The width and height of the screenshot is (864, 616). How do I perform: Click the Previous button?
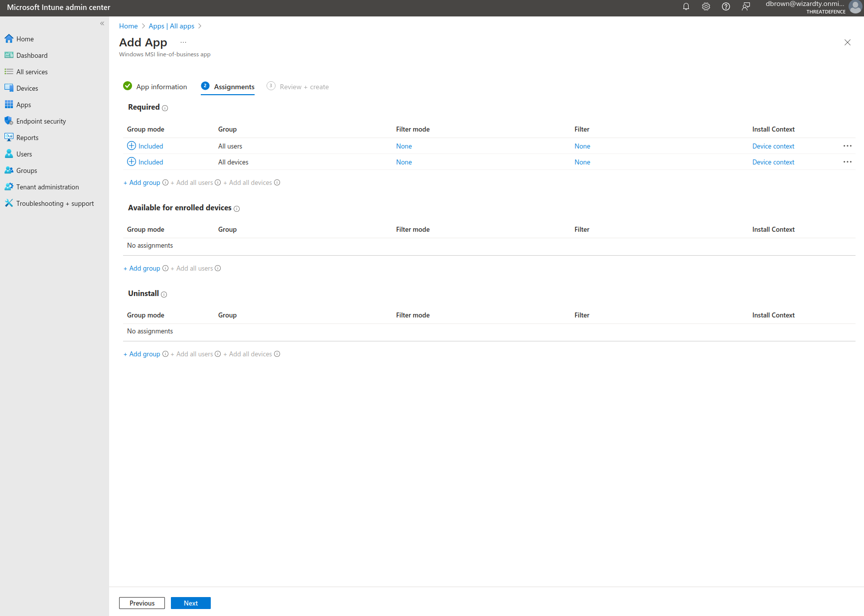tap(142, 603)
